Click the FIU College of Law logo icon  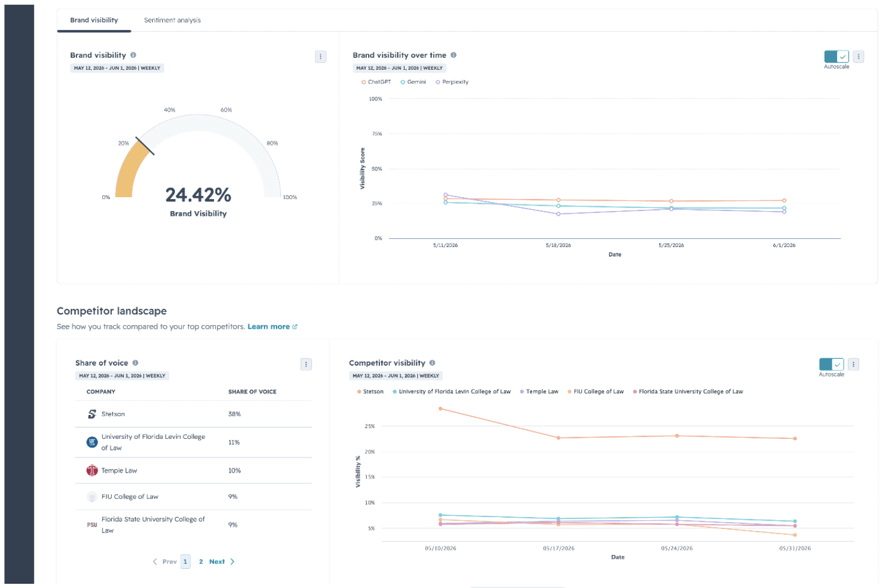pos(92,497)
